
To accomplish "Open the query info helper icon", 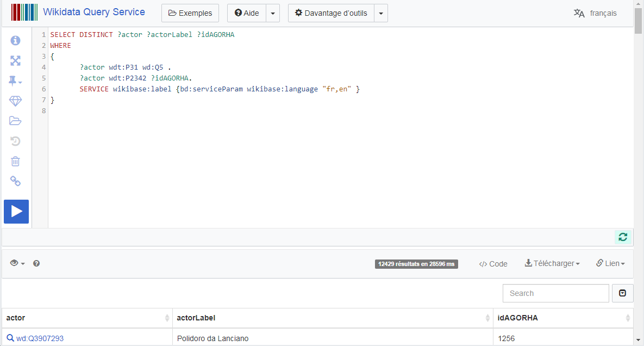I will (15, 40).
